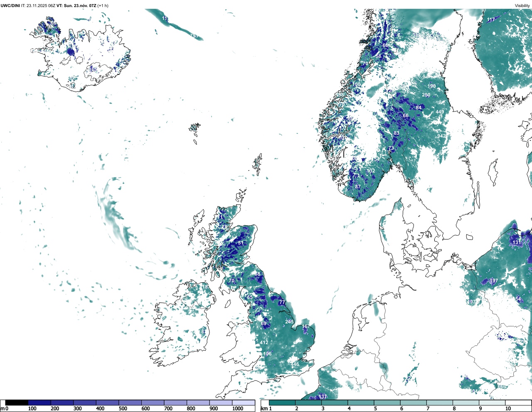Click the 800 tick label on metre scale

click(x=191, y=409)
